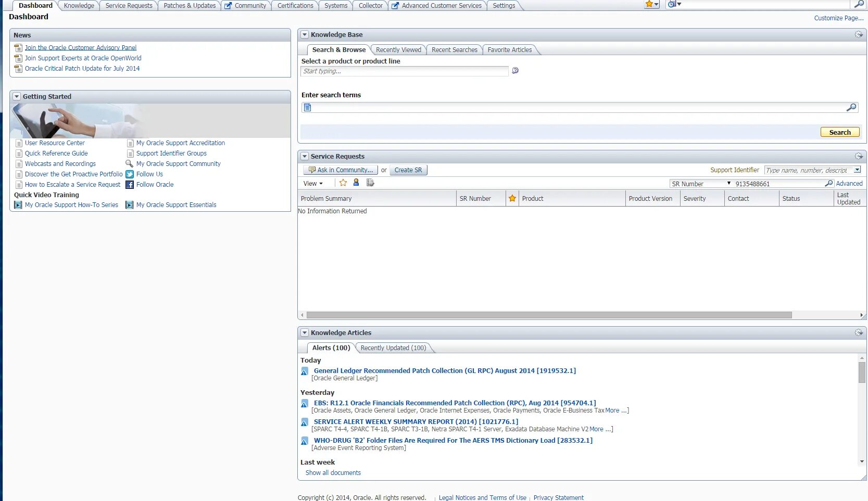Click Follow Oracle Facebook icon
This screenshot has width=868, height=501.
tap(130, 185)
